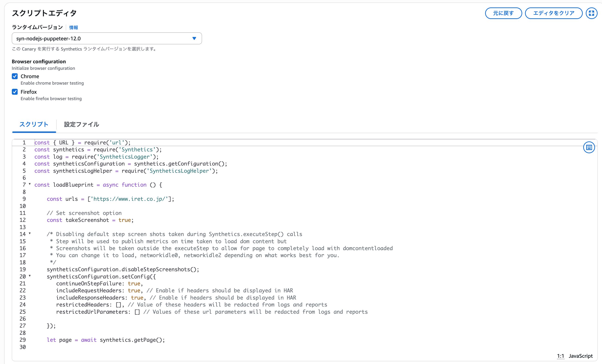This screenshot has height=364, width=602.
Task: Collapse the comment block fold on line 14
Action: (x=30, y=233)
